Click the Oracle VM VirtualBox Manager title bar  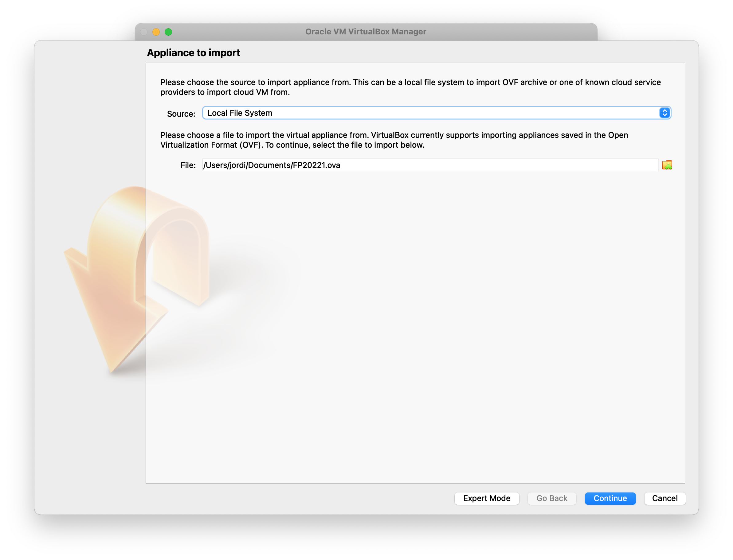click(366, 32)
